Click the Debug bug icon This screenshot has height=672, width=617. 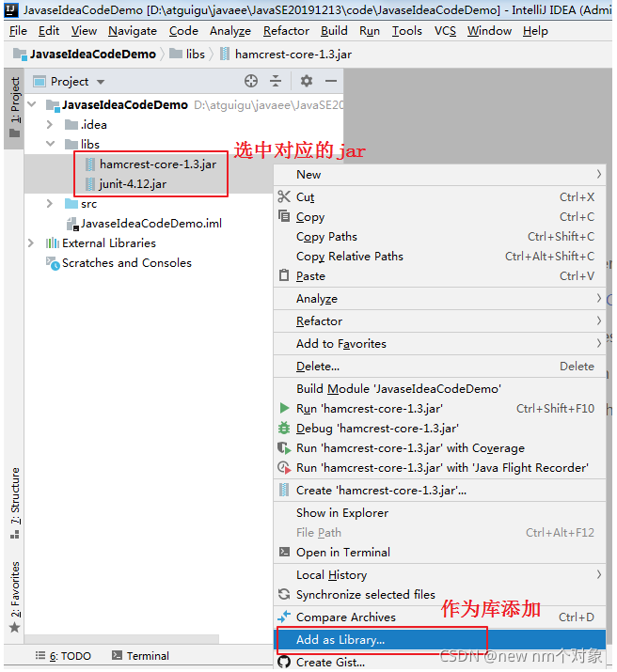pos(283,428)
